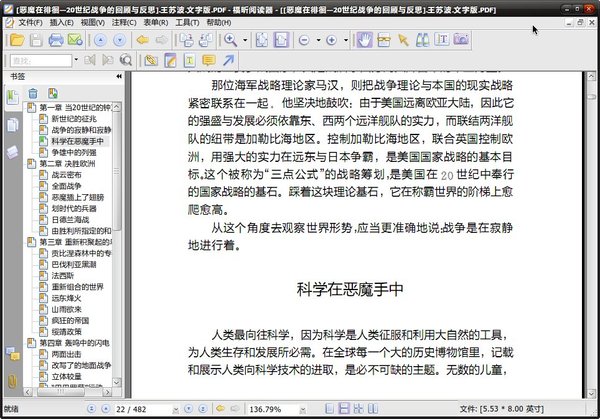Click the zoom in plus button
600x419 pixels.
click(x=331, y=40)
